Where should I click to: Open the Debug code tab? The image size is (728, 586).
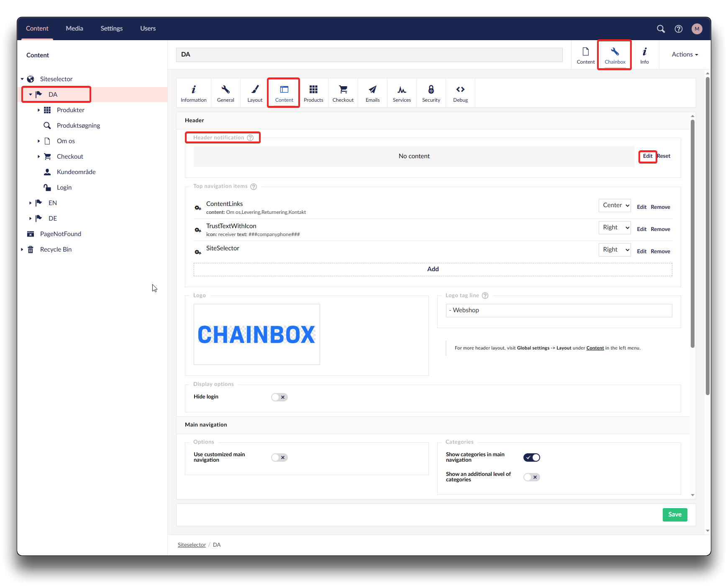(x=460, y=93)
